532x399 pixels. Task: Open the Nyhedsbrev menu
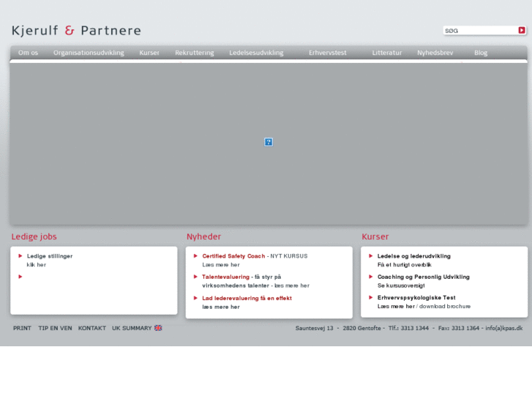[x=435, y=53]
